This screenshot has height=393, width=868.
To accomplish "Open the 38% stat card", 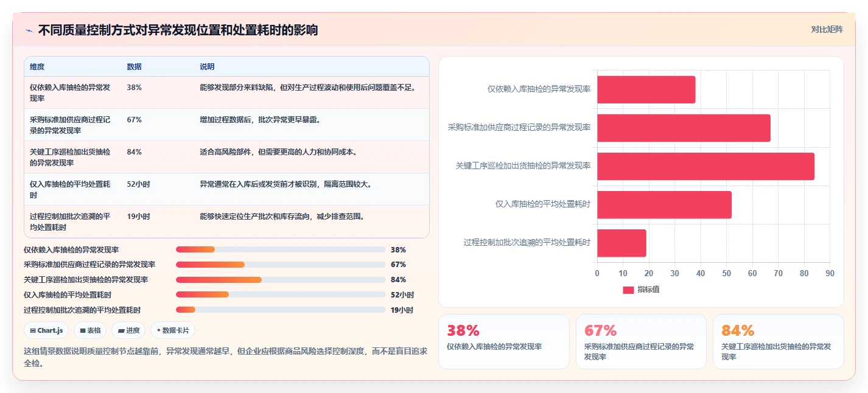I will [x=504, y=341].
